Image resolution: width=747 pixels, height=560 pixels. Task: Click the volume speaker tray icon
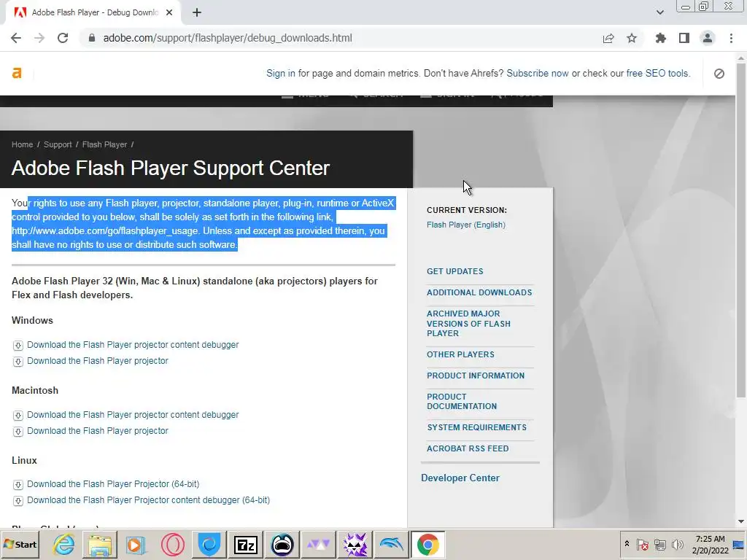(677, 544)
